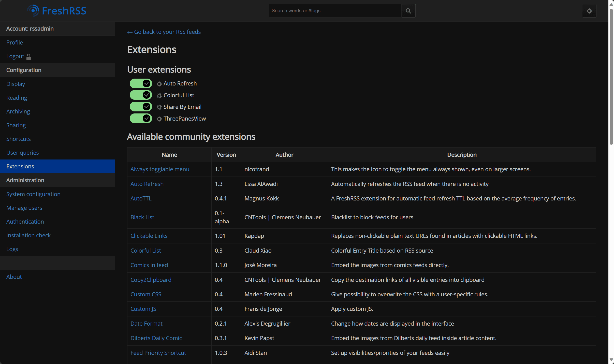Go back to your RSS feeds
Image resolution: width=614 pixels, height=364 pixels.
coord(164,32)
